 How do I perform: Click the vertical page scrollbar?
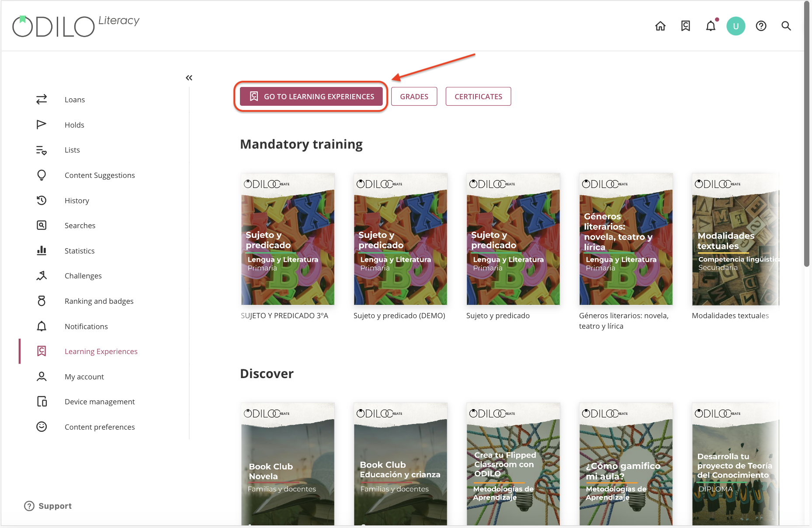807,133
